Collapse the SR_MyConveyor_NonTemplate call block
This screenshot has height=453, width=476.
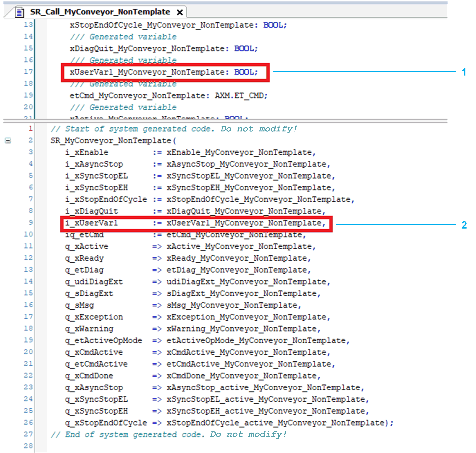(x=8, y=140)
